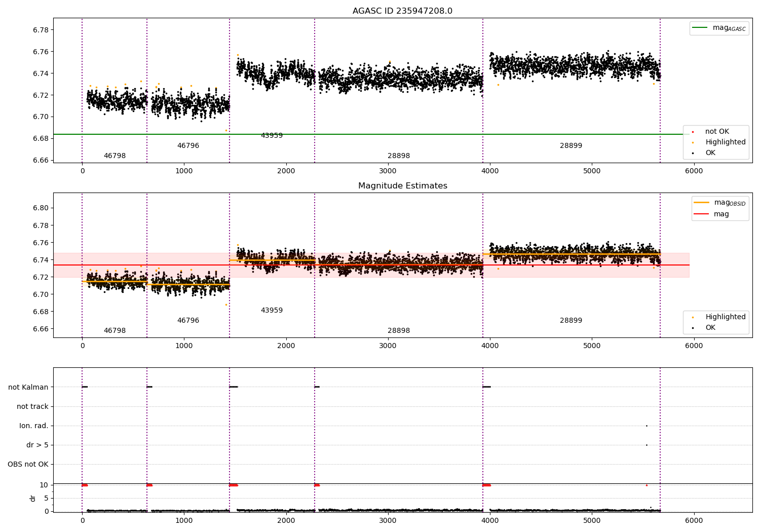Click orange mag OBSID segment for obsid 28899
The width and height of the screenshot is (760, 532).
[571, 254]
